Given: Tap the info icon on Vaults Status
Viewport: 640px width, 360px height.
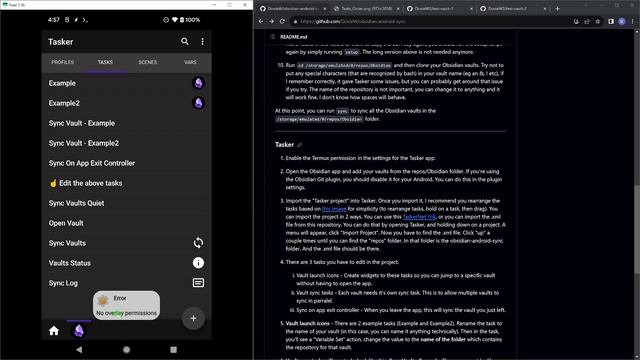Looking at the screenshot, I should click(198, 263).
